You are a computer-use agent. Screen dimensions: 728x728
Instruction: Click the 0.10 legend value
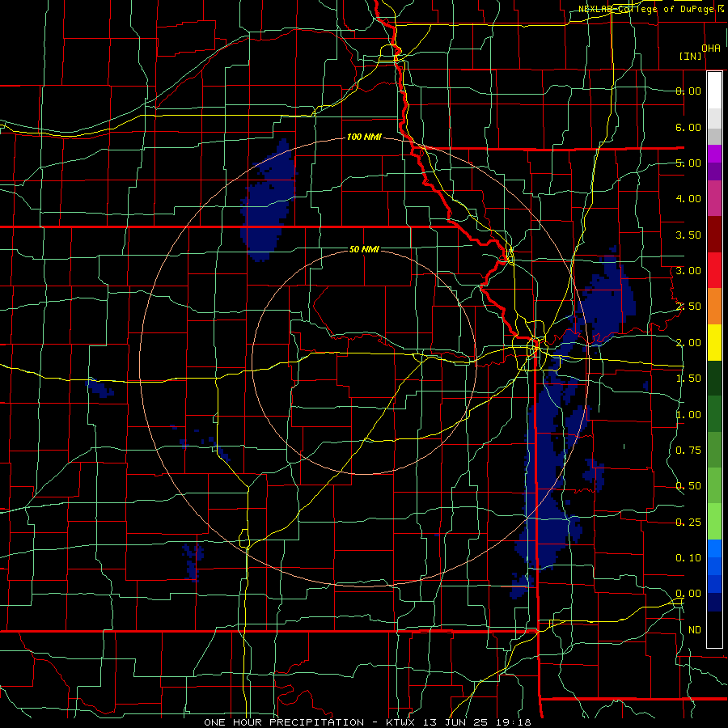click(688, 558)
